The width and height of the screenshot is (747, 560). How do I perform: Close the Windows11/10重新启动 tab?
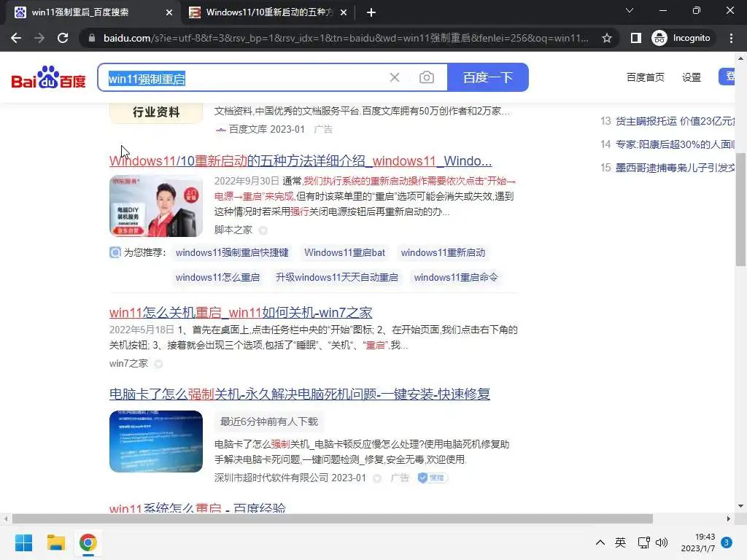point(344,12)
